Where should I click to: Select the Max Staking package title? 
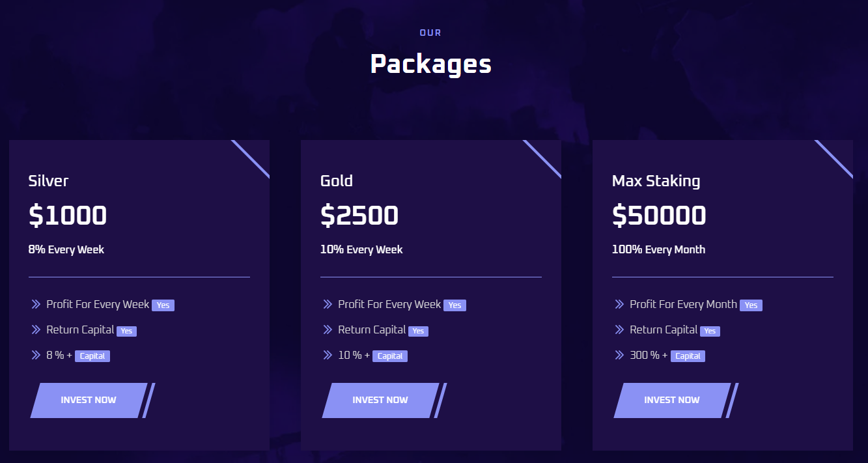pos(656,181)
